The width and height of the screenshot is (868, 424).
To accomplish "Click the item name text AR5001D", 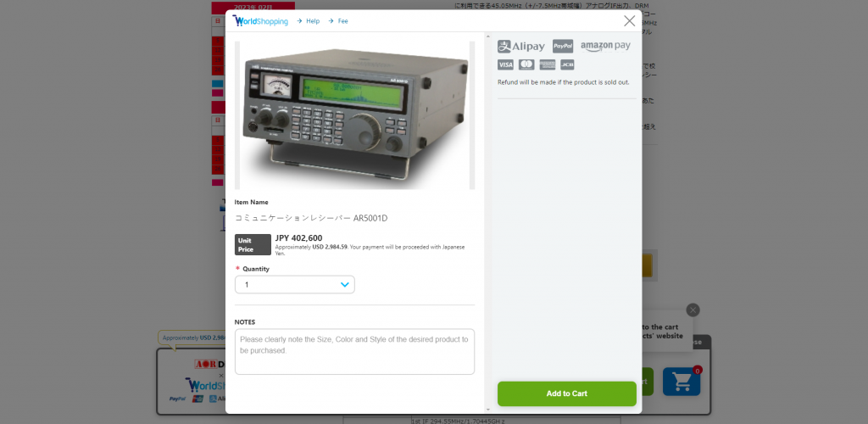I will [x=311, y=218].
